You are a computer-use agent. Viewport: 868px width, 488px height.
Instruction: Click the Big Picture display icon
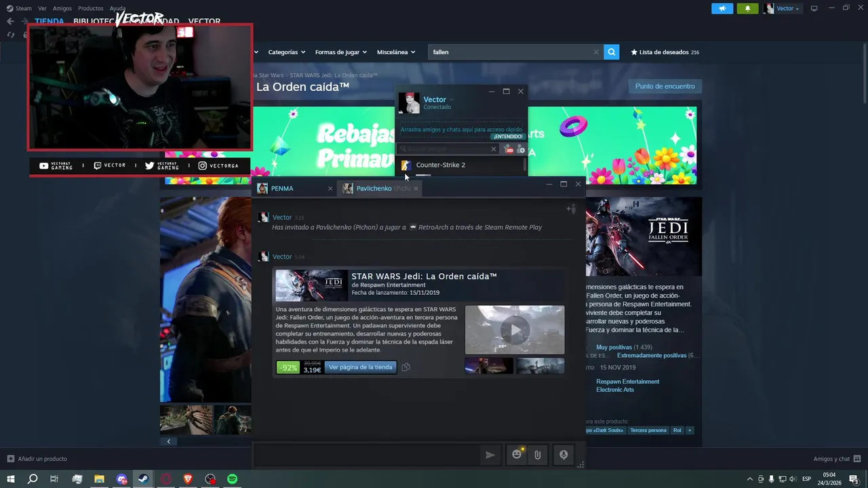pyautogui.click(x=814, y=9)
